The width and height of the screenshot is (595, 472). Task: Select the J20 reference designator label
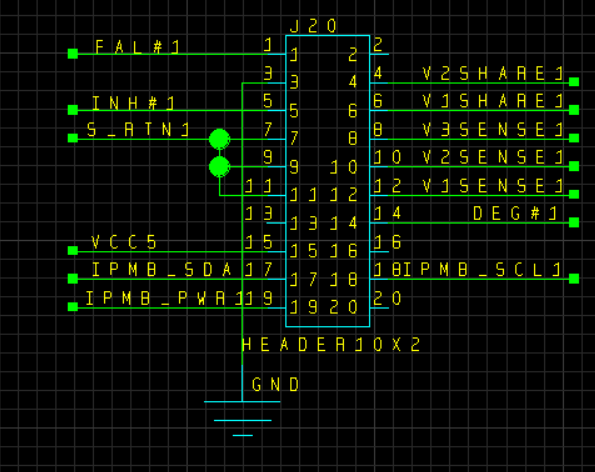coord(313,26)
